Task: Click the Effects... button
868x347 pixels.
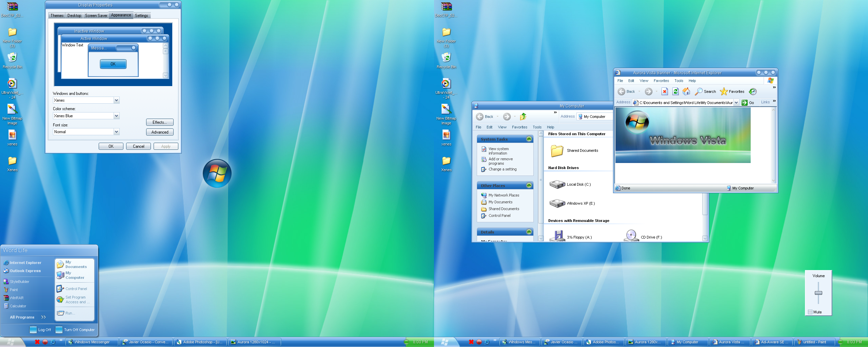Action: click(160, 122)
